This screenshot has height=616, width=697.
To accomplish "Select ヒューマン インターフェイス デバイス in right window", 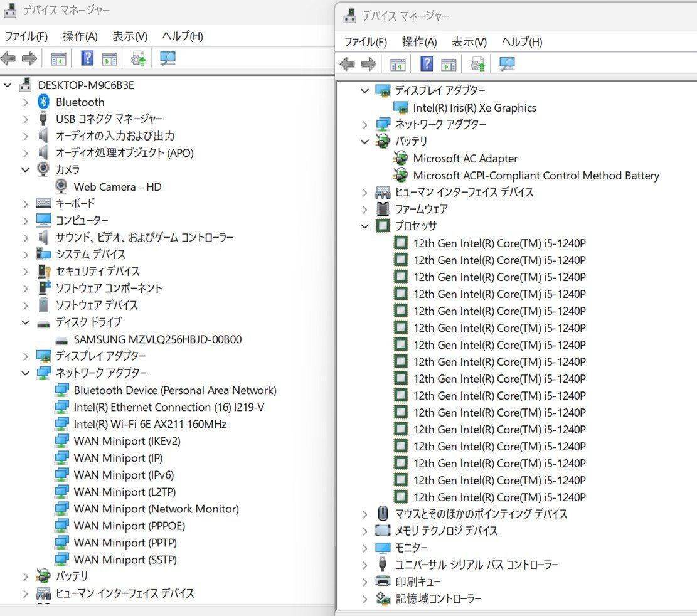I will [464, 192].
